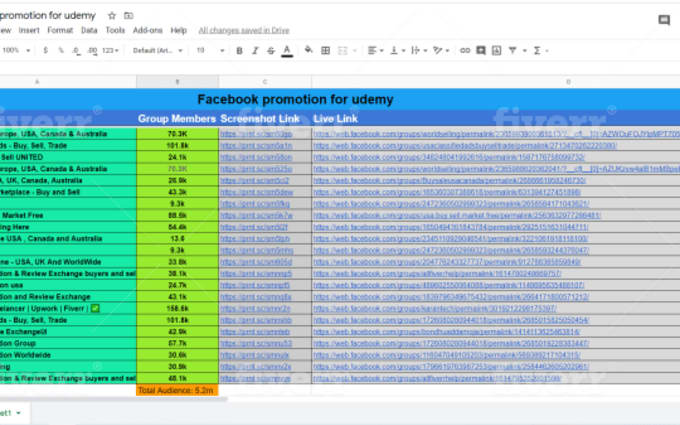Select the 'lancer | Upwork | Fiverr' cell
Image resolution: width=680 pixels, height=425 pixels.
68,308
